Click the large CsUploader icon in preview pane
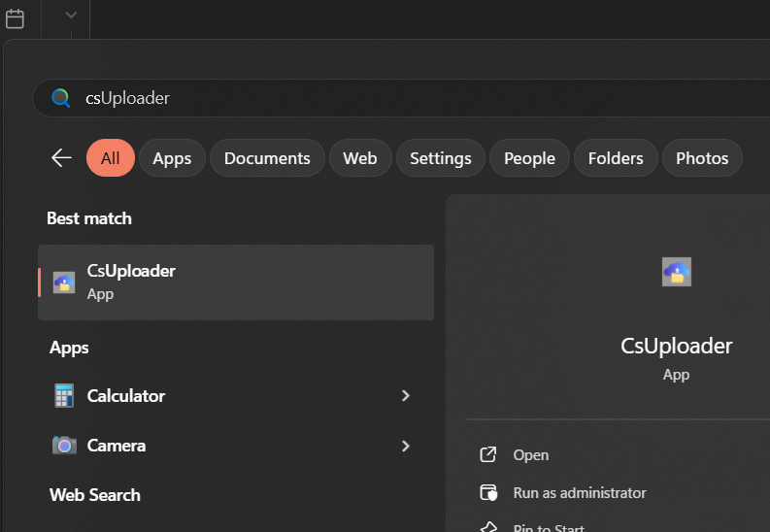770x532 pixels. [677, 272]
